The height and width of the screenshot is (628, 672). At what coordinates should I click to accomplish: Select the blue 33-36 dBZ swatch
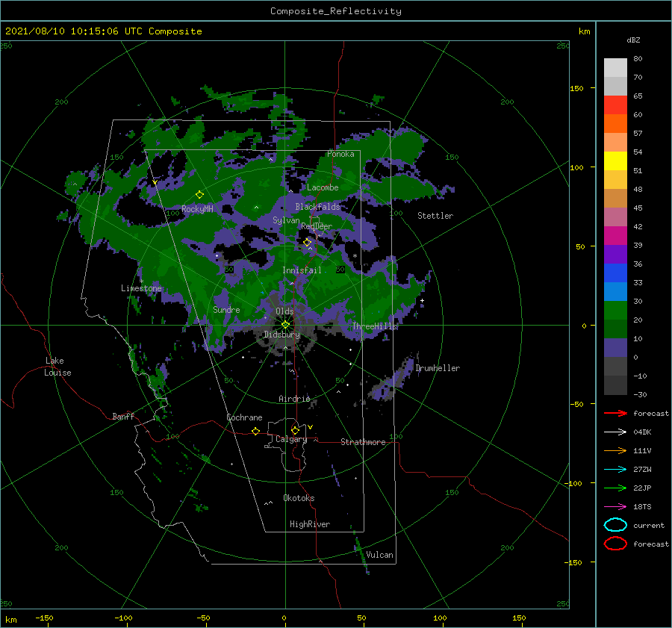615,273
